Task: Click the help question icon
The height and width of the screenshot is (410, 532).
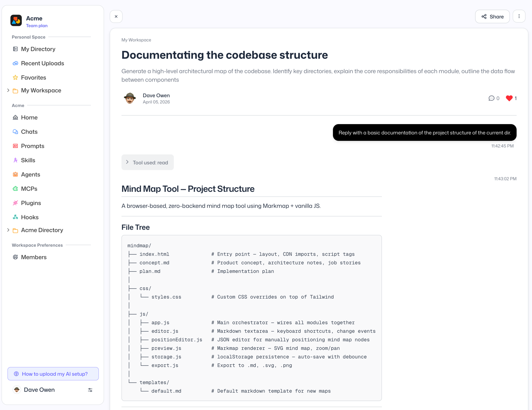Action: point(16,374)
